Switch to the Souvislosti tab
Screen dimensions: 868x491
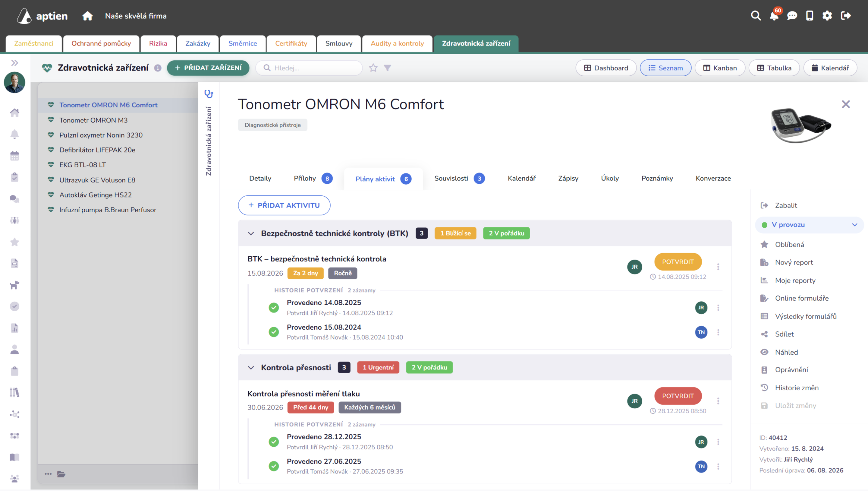coord(459,178)
